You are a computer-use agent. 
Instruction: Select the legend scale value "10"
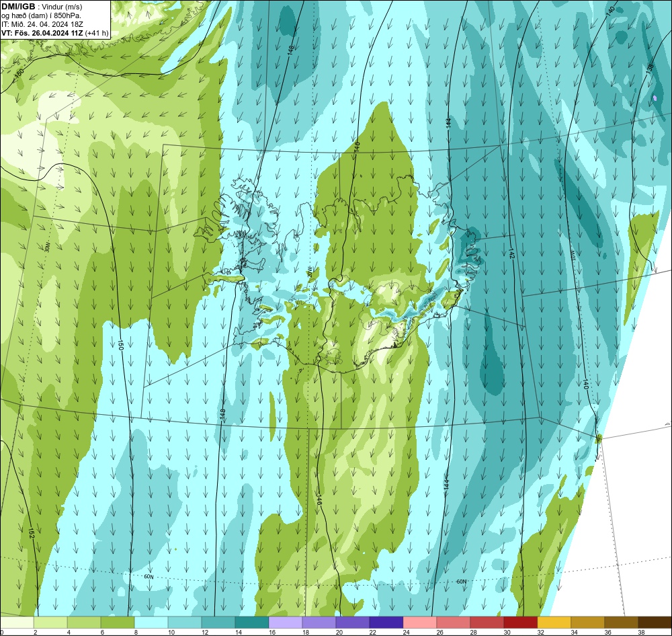pos(171,632)
